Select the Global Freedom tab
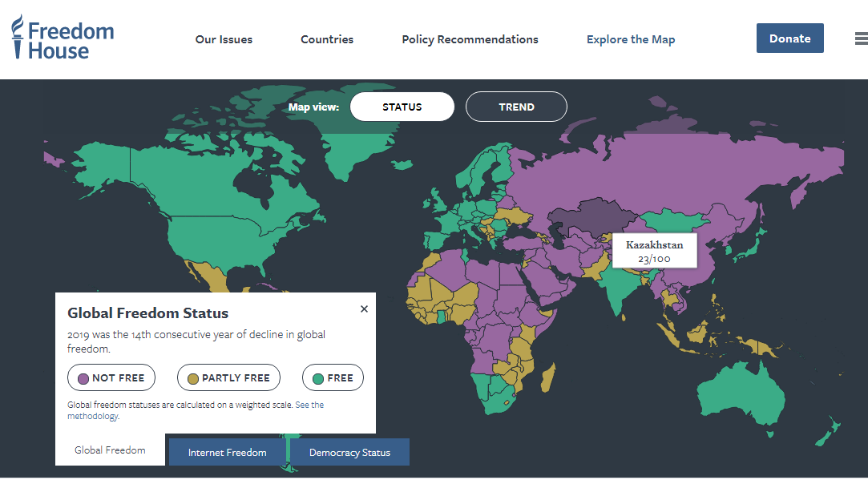 pos(110,450)
